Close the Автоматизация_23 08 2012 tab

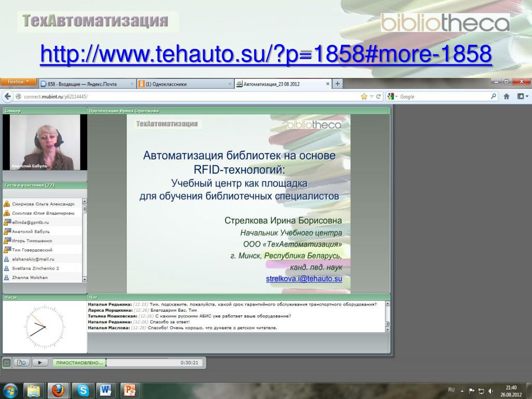click(327, 84)
